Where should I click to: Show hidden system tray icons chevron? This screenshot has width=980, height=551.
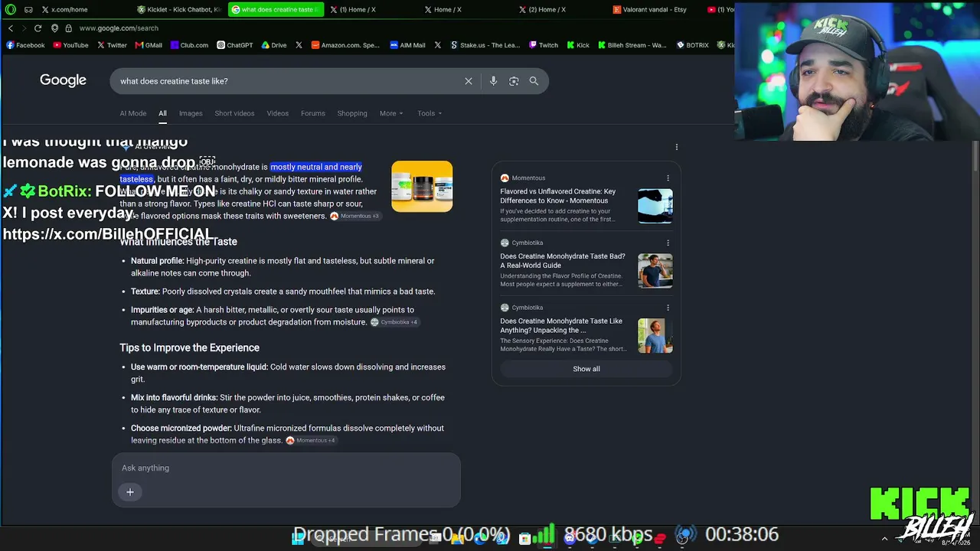884,539
